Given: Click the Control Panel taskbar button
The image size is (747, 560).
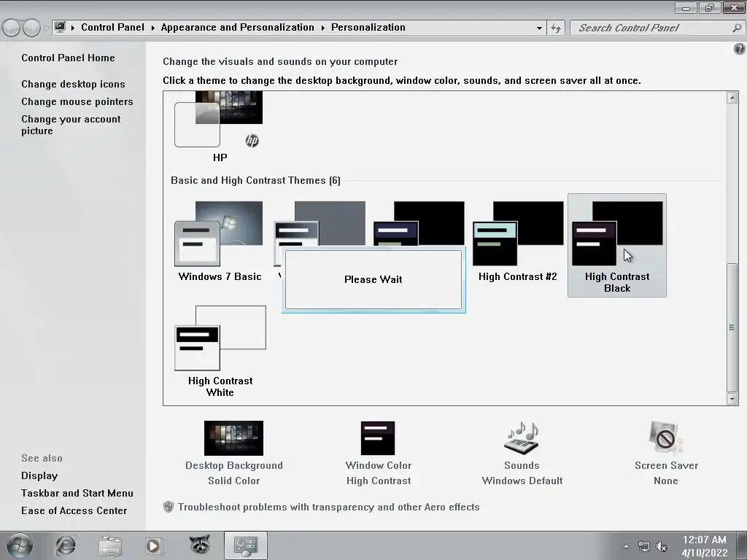Looking at the screenshot, I should coord(245,545).
